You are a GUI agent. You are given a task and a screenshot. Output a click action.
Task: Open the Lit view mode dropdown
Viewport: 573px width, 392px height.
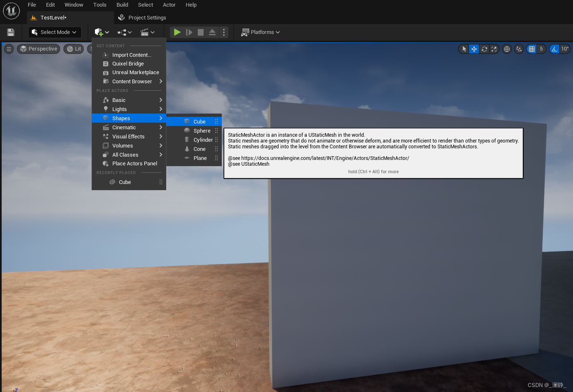tap(74, 49)
